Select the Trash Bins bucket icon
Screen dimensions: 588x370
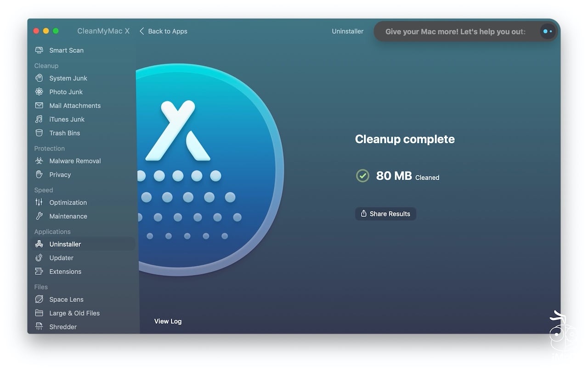tap(39, 133)
